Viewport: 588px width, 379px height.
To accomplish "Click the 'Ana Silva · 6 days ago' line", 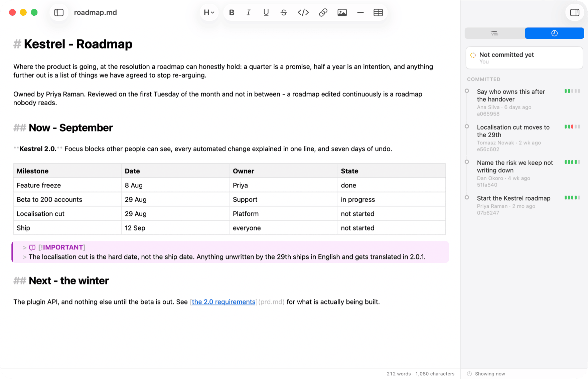I will pyautogui.click(x=504, y=107).
